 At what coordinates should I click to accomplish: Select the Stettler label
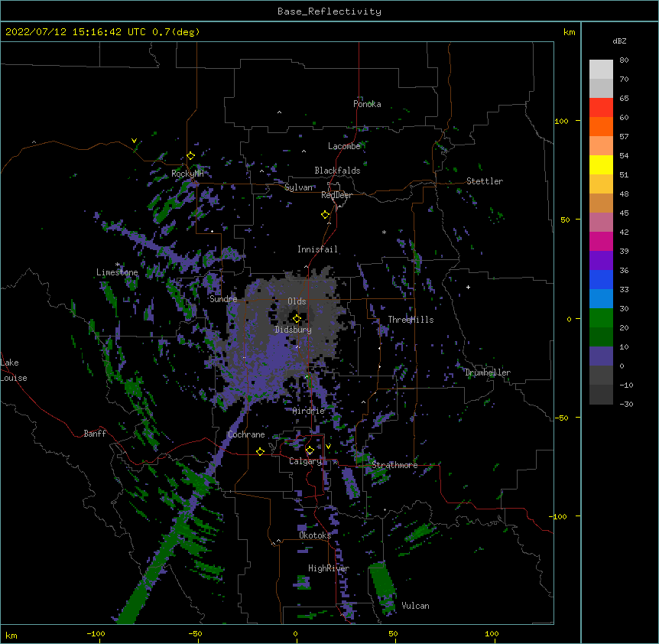click(485, 181)
